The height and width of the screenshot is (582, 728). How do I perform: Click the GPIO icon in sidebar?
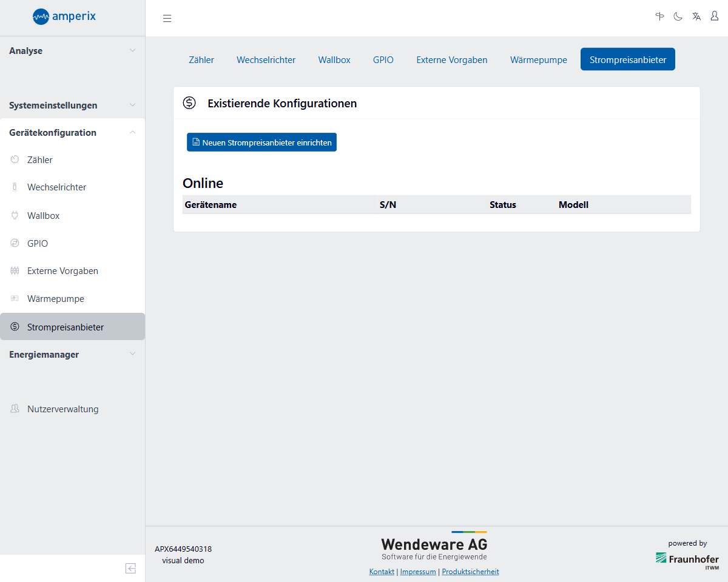pos(15,243)
